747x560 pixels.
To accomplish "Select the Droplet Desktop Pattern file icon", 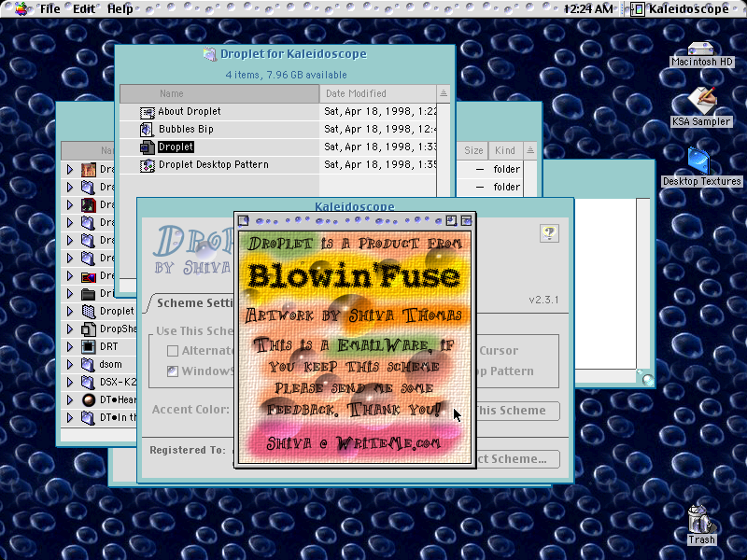I will point(148,165).
